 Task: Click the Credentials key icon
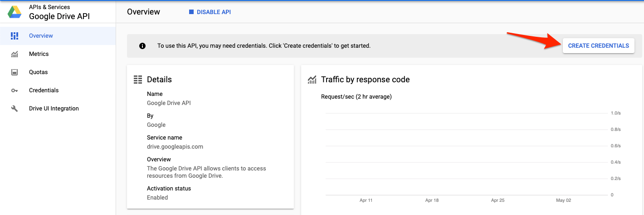[x=15, y=90]
